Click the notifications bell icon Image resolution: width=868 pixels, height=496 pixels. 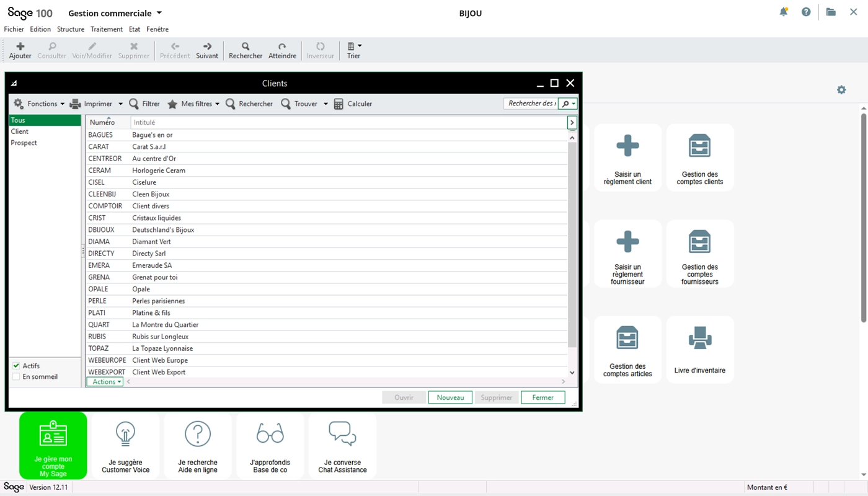point(784,12)
